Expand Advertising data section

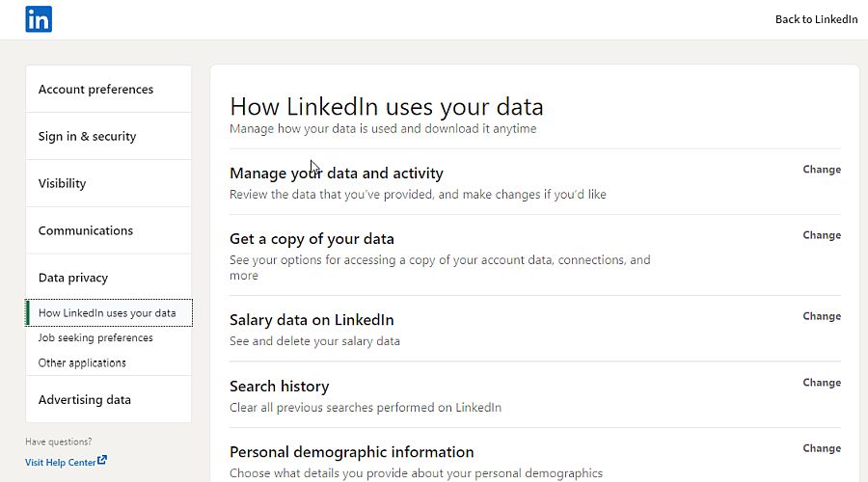(x=85, y=400)
